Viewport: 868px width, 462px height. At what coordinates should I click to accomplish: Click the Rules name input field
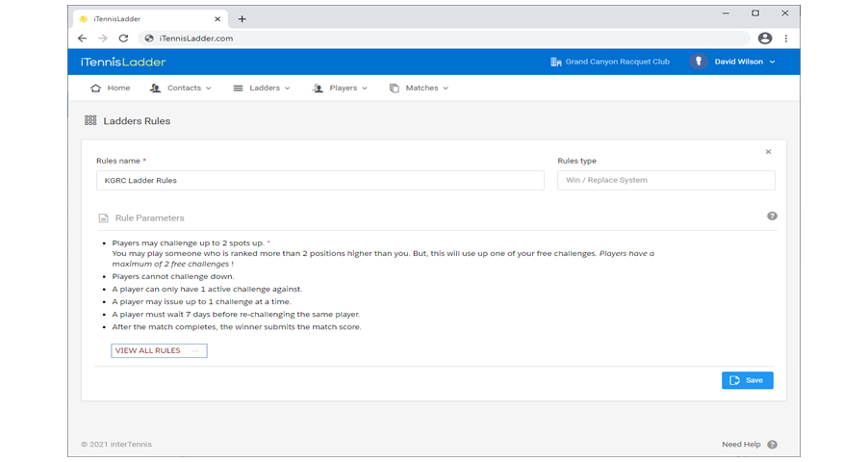pos(319,180)
